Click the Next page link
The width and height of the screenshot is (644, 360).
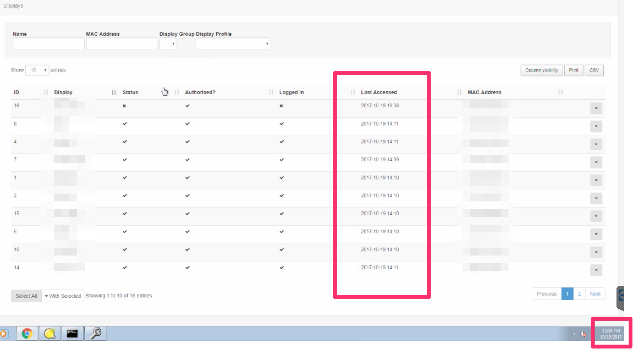pyautogui.click(x=595, y=294)
